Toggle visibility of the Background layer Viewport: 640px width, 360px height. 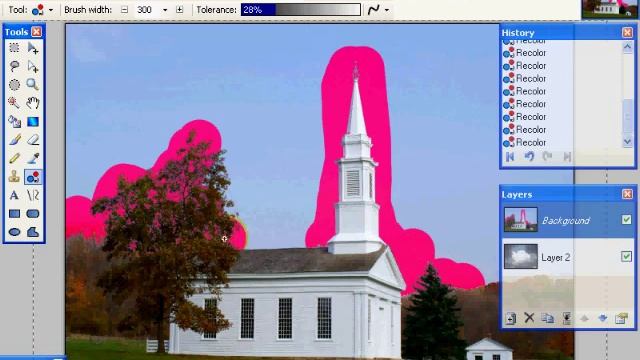coord(627,220)
